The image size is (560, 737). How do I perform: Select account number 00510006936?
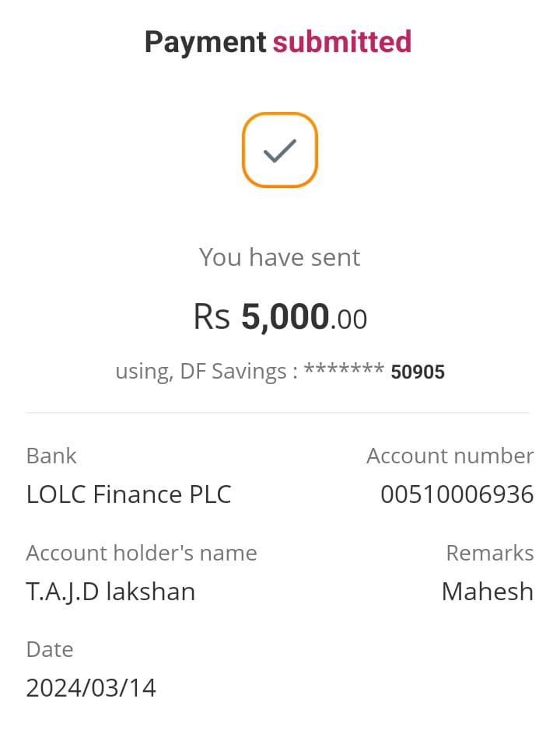tap(457, 494)
